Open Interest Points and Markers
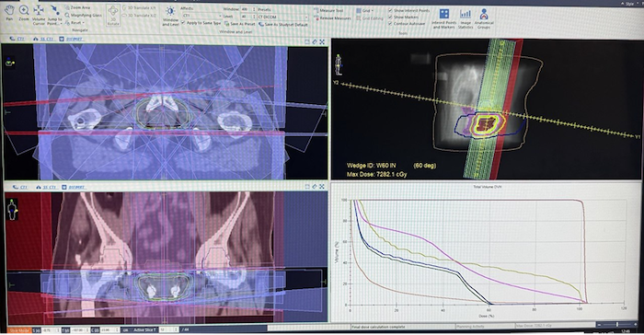 (444, 19)
